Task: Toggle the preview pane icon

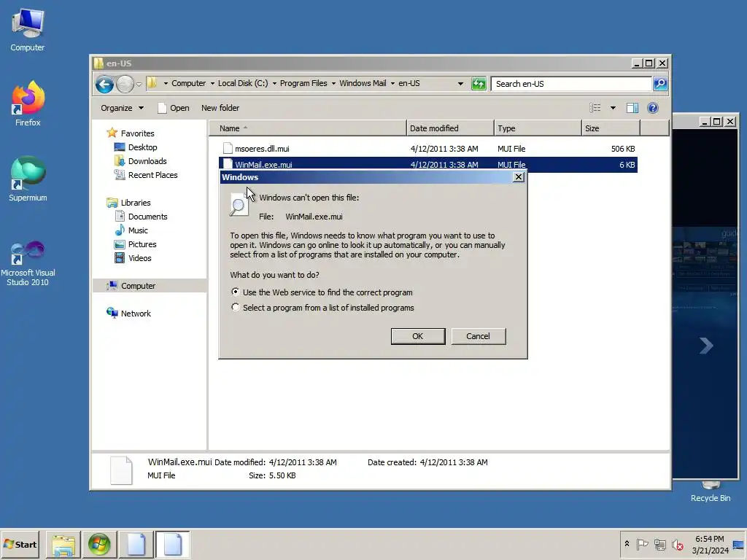Action: (632, 108)
